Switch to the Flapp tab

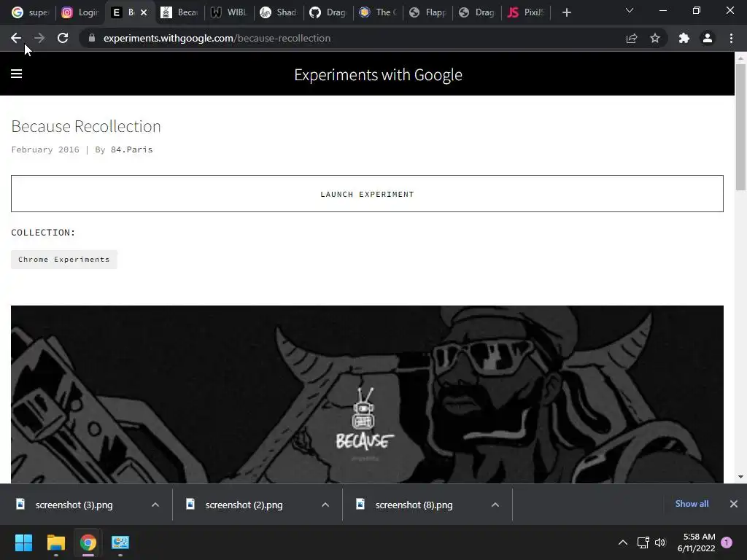click(x=427, y=12)
